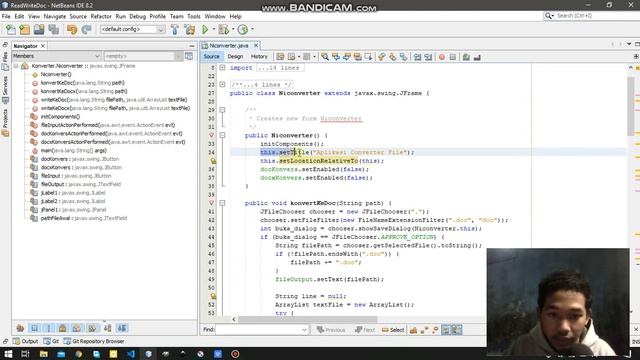640x360 pixels.
Task: Click the Save All toolbar icon
Action: [54, 29]
